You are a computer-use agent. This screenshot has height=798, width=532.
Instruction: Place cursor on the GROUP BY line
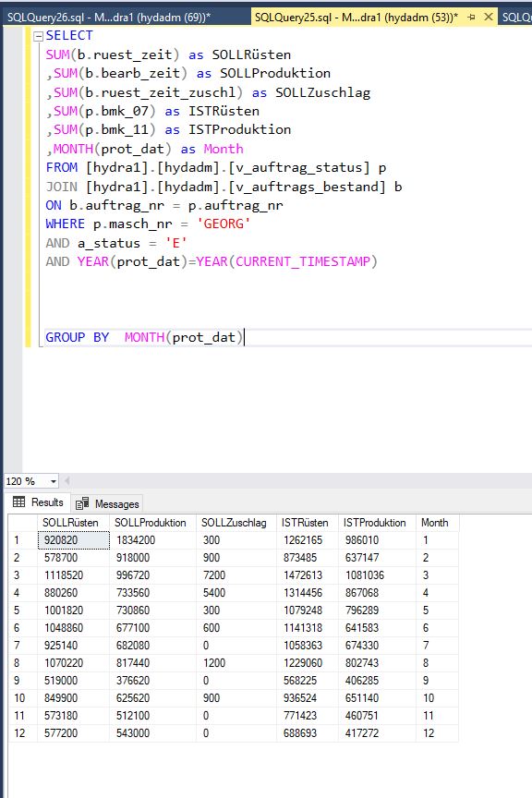pos(287,337)
